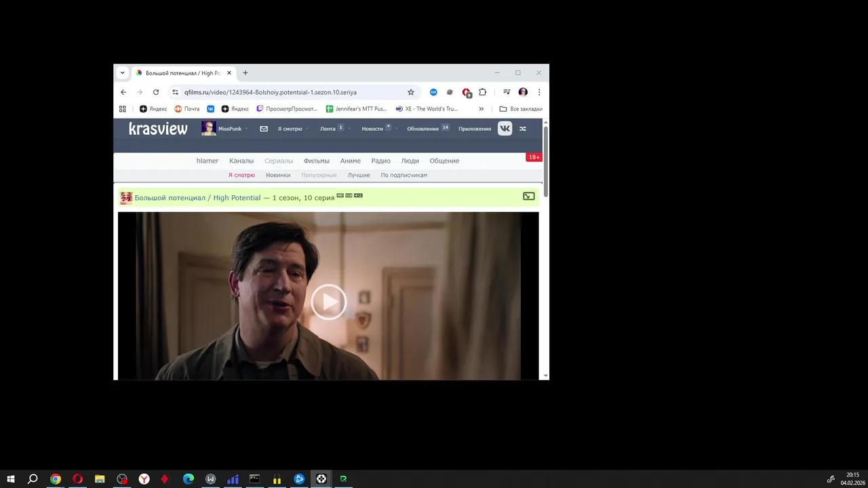The height and width of the screenshot is (488, 868).
Task: Switch to Opera in the taskbar
Action: [x=78, y=479]
